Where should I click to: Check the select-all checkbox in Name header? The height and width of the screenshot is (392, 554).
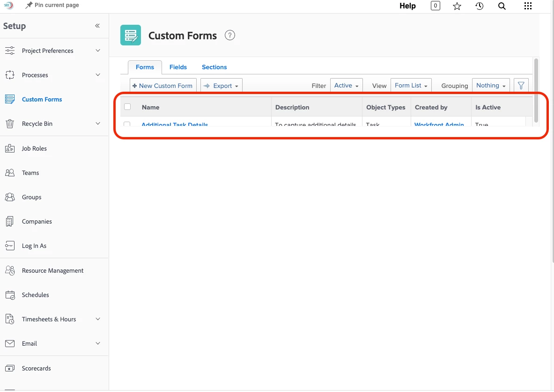coord(127,107)
